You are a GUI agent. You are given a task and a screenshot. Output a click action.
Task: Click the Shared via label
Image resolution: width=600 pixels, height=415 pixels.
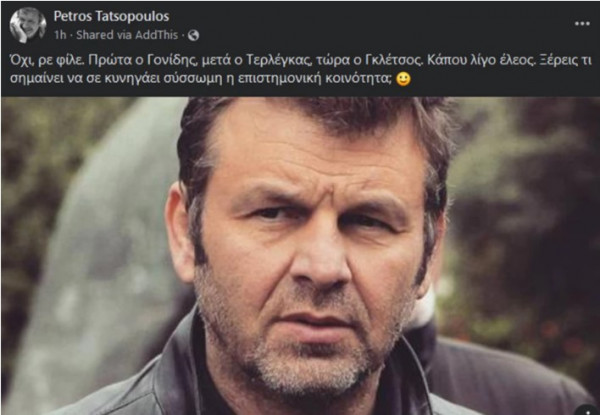coord(104,35)
